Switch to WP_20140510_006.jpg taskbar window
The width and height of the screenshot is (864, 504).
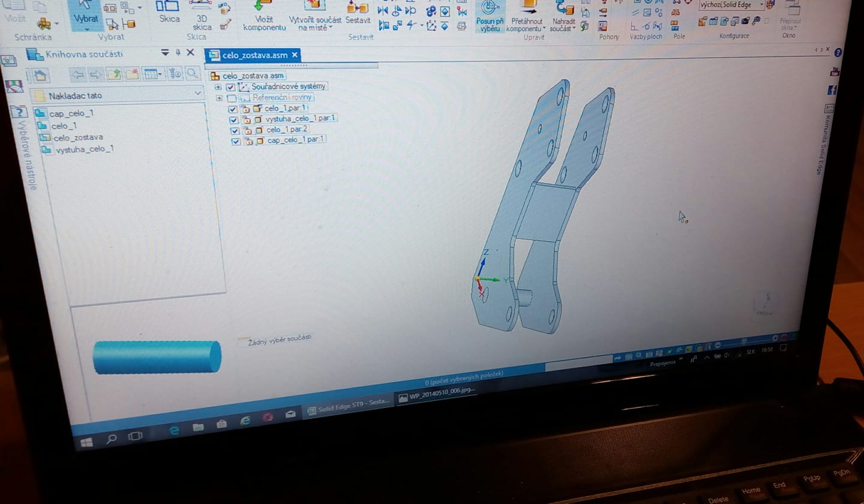438,394
